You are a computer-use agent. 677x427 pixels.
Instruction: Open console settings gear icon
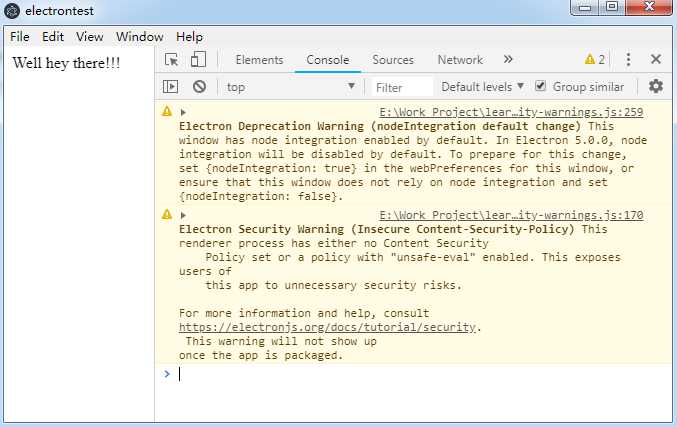tap(656, 86)
